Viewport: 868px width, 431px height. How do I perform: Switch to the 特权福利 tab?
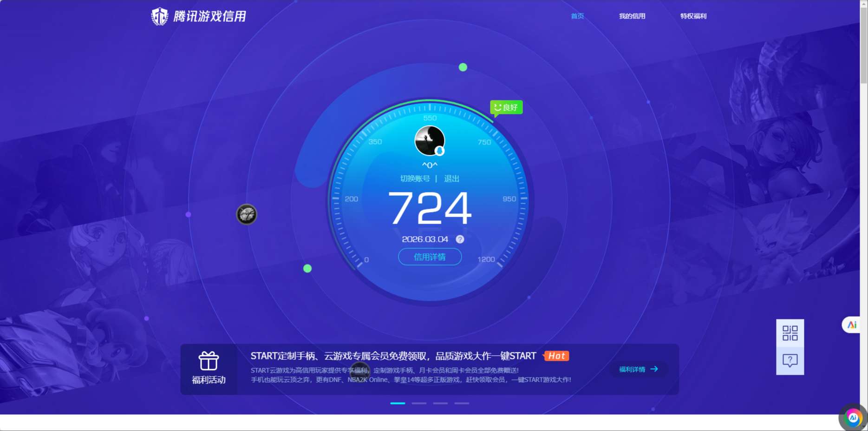tap(692, 15)
